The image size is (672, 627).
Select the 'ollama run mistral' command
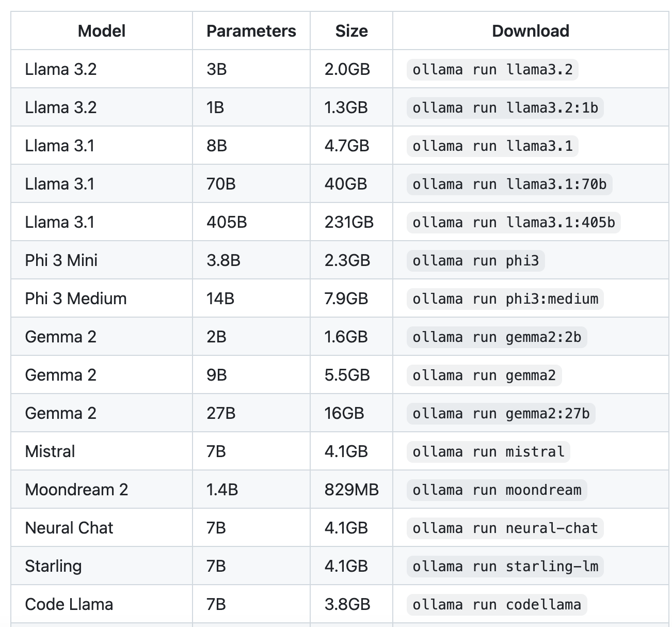488,452
